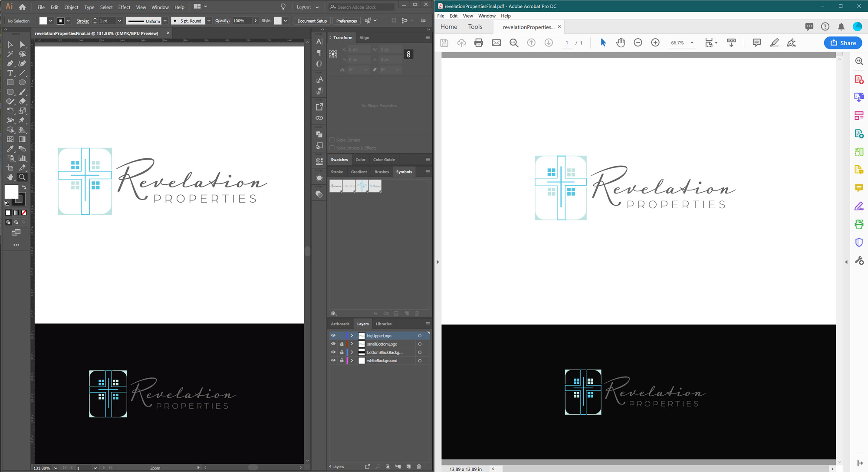Switch to the Align tab

(x=364, y=38)
